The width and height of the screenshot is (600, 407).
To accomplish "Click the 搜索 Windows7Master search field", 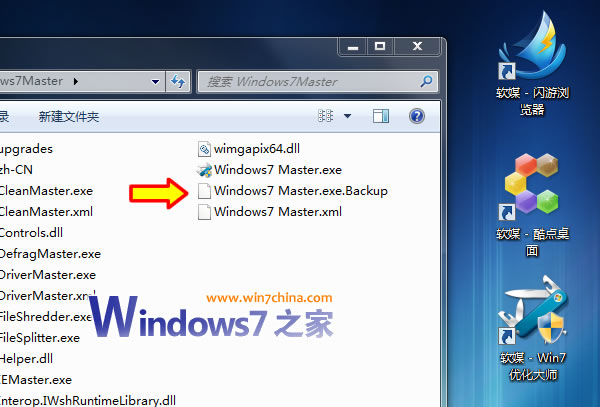I will (317, 81).
